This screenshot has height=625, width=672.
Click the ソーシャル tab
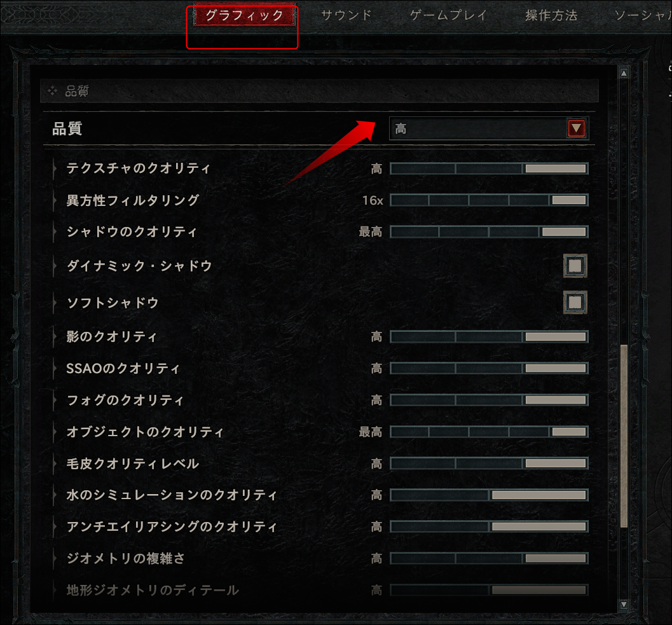(643, 15)
